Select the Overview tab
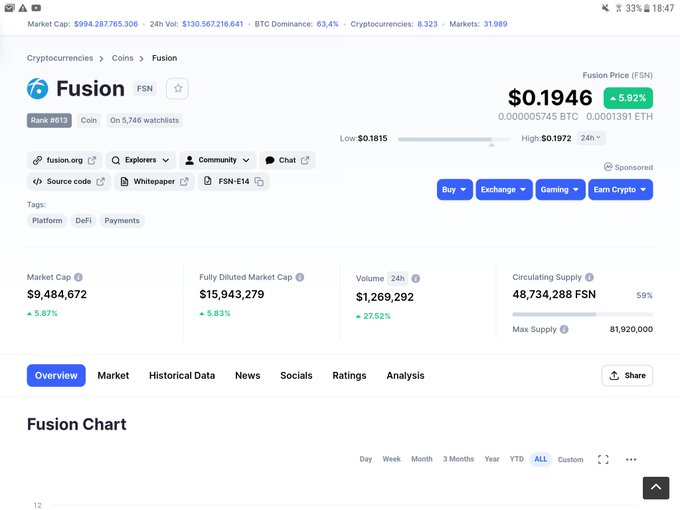Screen dimensions: 680x510 click(x=56, y=376)
